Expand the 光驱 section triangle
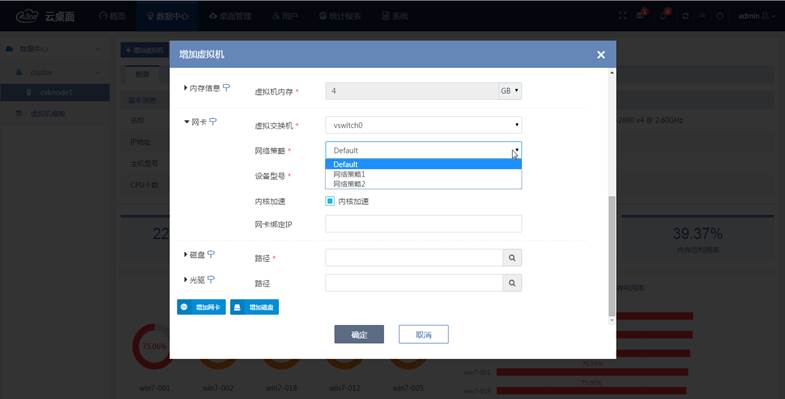The height and width of the screenshot is (399, 785). coord(185,279)
